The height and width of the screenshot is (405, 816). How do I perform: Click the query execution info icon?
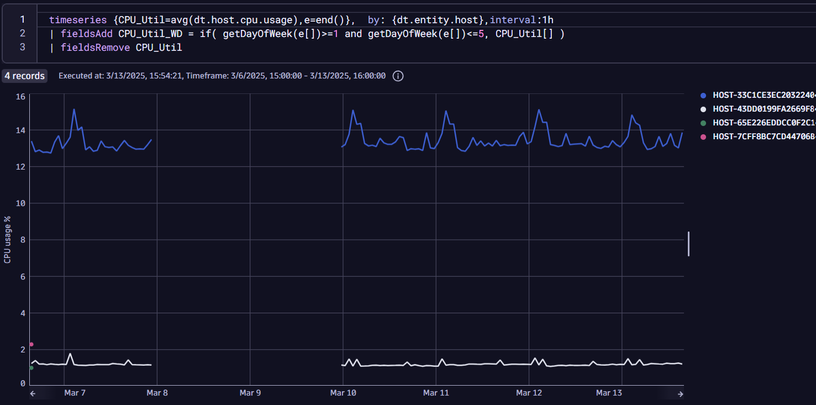398,75
